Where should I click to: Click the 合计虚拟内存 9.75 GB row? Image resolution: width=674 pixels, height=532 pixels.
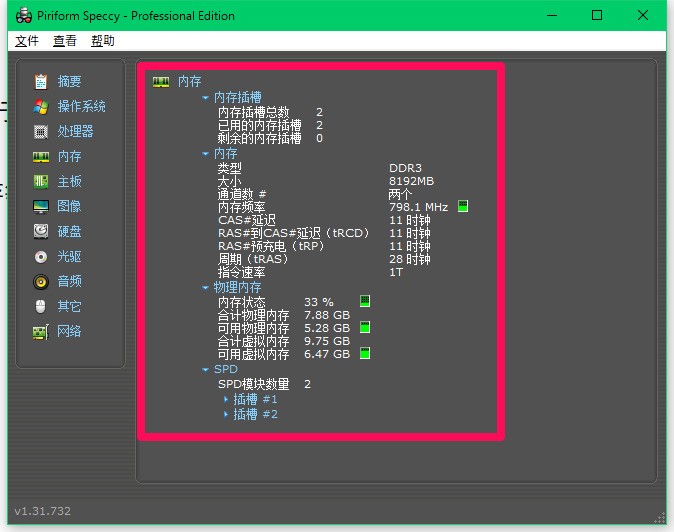pyautogui.click(x=284, y=341)
